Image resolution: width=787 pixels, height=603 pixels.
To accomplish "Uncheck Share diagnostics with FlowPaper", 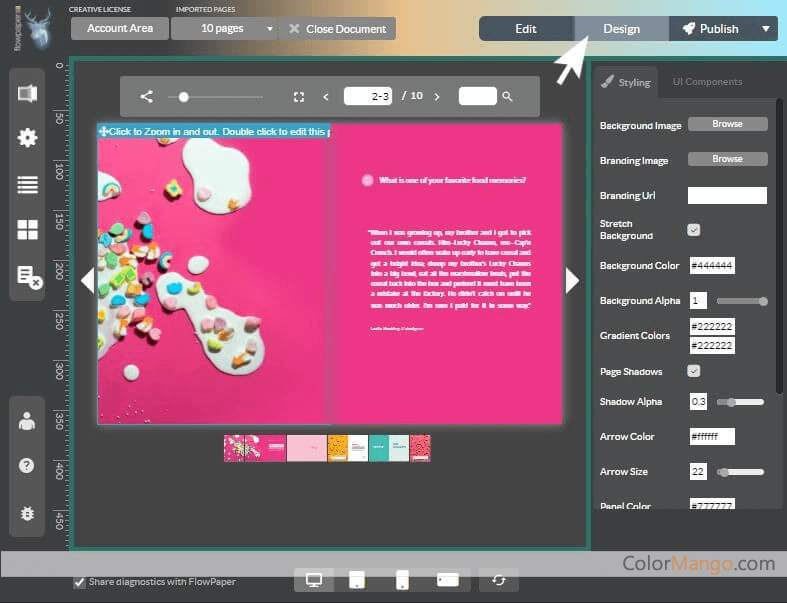I will [x=79, y=582].
